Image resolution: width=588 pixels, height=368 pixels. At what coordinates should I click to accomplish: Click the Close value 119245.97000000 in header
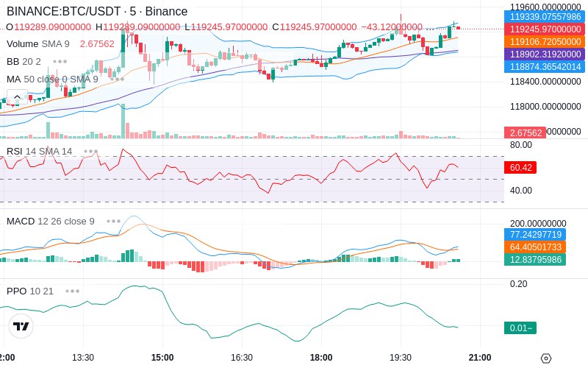(x=318, y=27)
